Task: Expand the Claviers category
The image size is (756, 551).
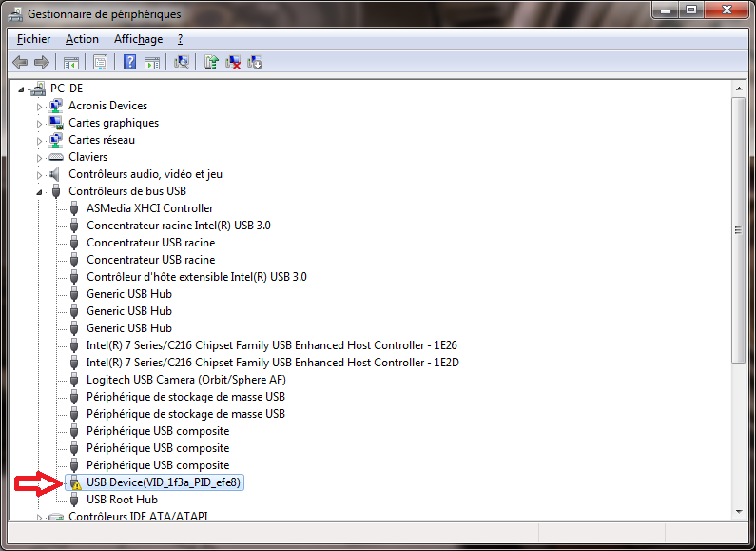Action: point(39,158)
